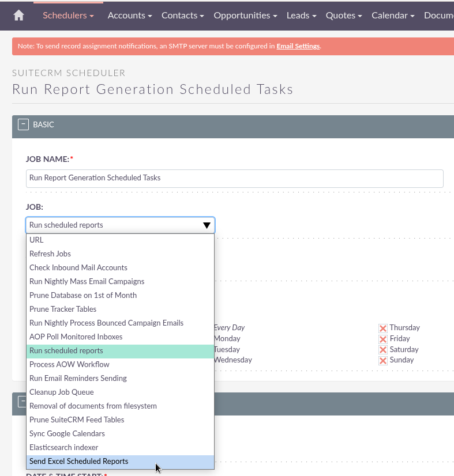Edit the Job Name input field

pos(235,178)
